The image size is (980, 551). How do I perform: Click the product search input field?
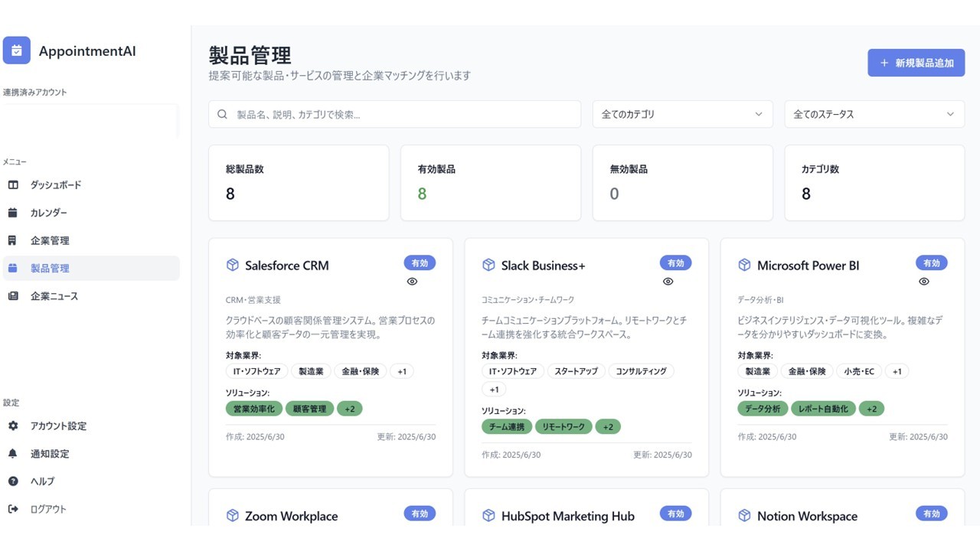pyautogui.click(x=394, y=114)
